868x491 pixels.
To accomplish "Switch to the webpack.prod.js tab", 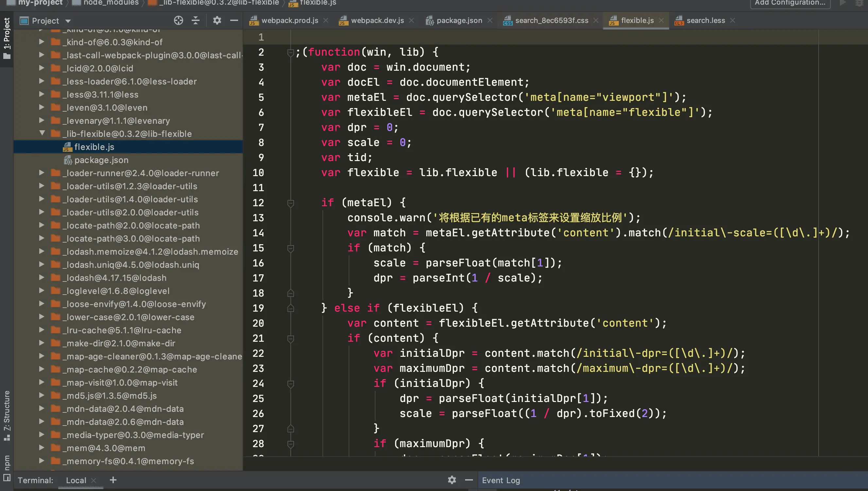I will 289,21.
